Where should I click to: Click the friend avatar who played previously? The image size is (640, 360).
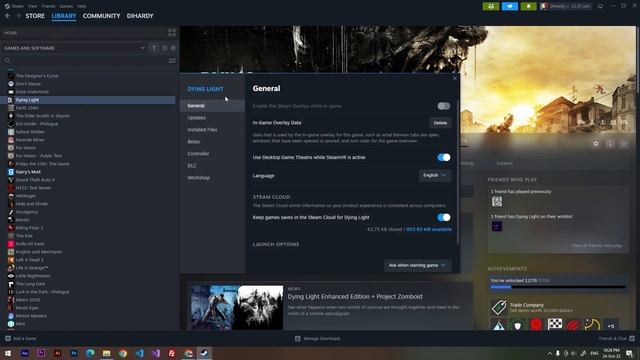[497, 201]
